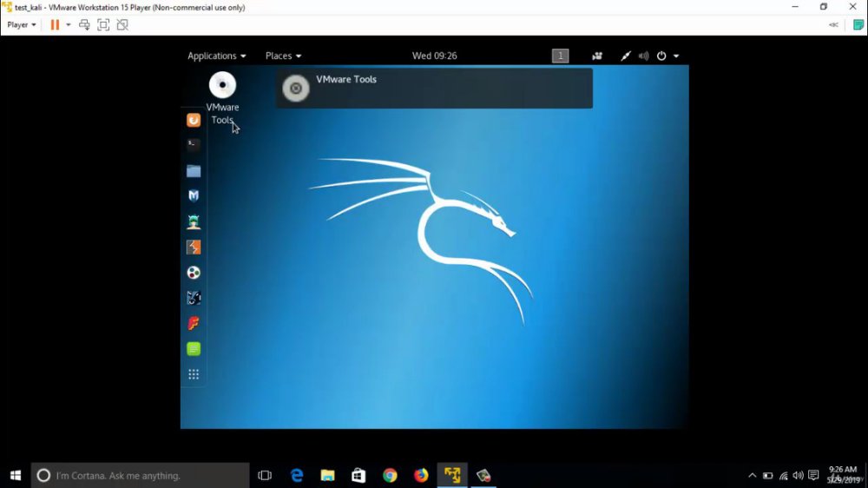Collapse VMware toolbar with double-arrow icon

coord(833,25)
